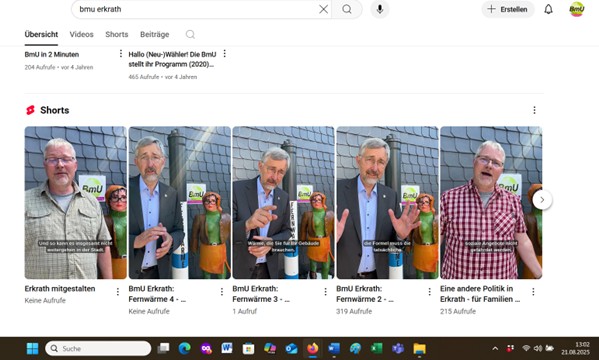Click the magnifier search button
The image size is (599, 360).
[x=347, y=9]
